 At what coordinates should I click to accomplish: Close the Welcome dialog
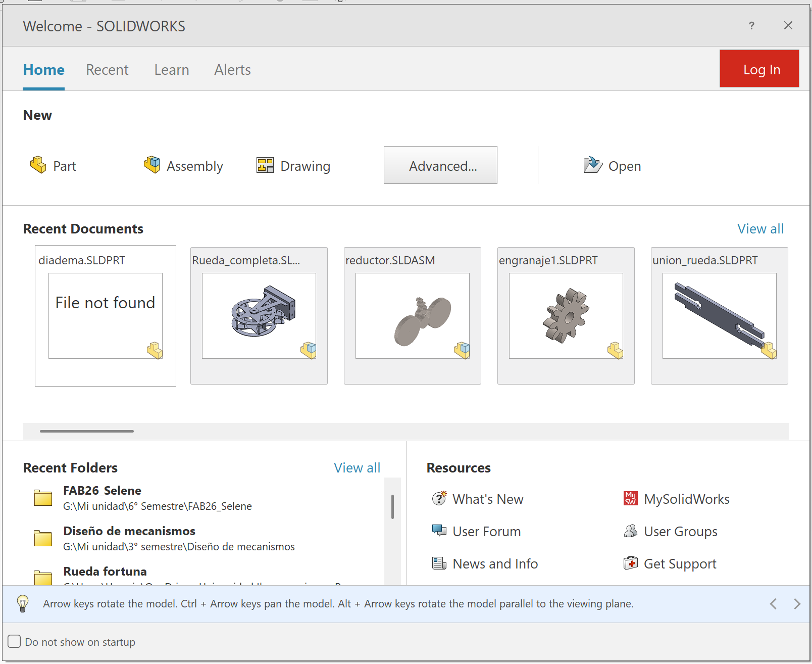788,25
